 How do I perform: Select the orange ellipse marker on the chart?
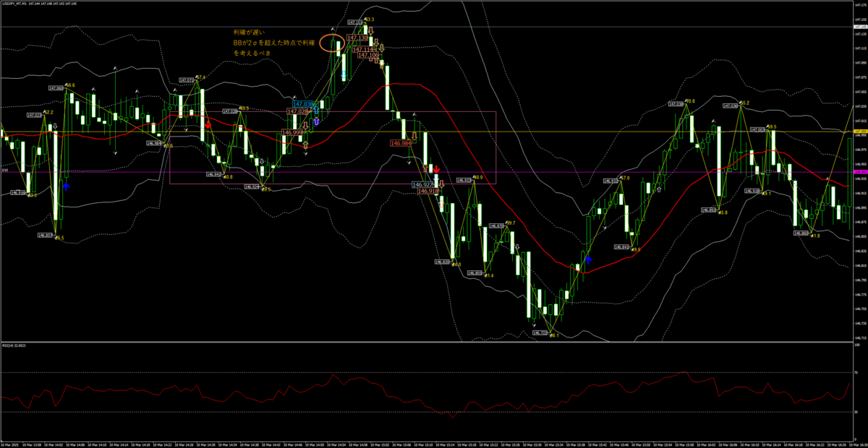click(x=332, y=43)
